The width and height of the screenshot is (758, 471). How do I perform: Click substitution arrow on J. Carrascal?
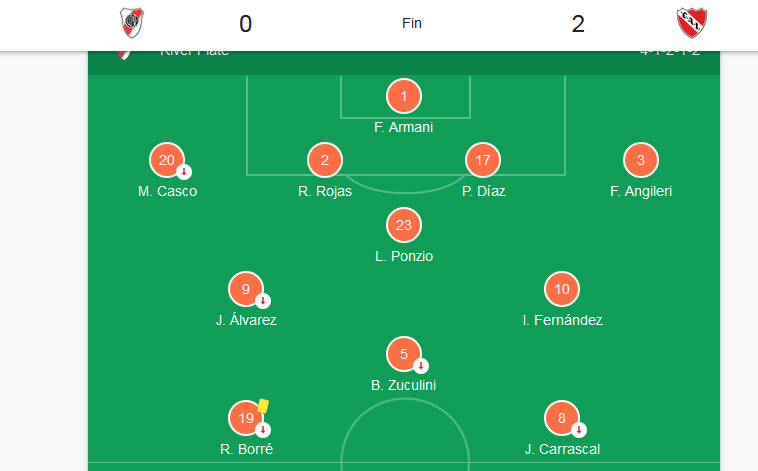click(x=579, y=430)
